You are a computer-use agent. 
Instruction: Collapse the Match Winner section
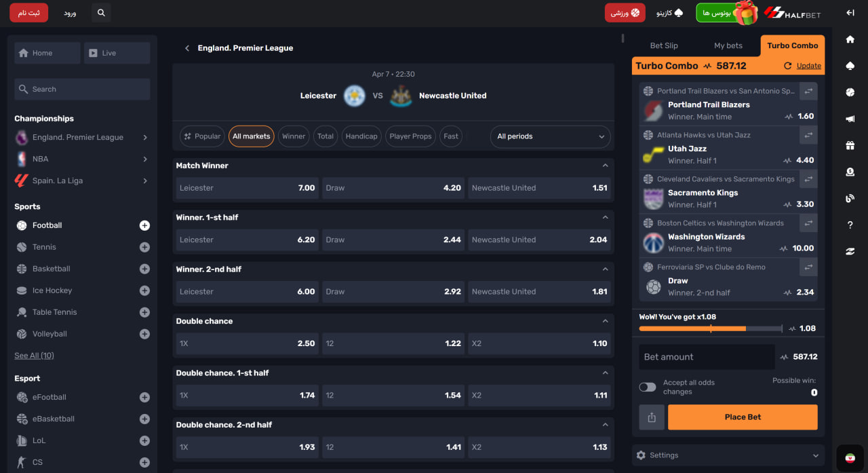coord(605,166)
